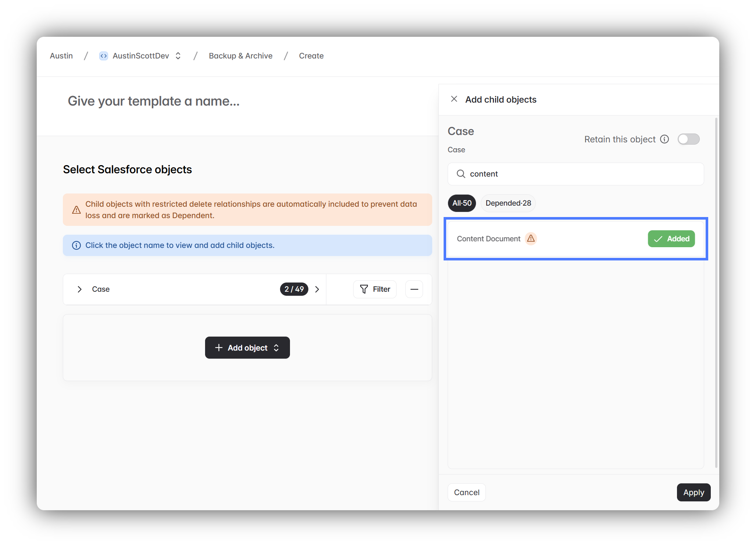756x547 pixels.
Task: Click the blue info circle icon
Action: click(76, 245)
